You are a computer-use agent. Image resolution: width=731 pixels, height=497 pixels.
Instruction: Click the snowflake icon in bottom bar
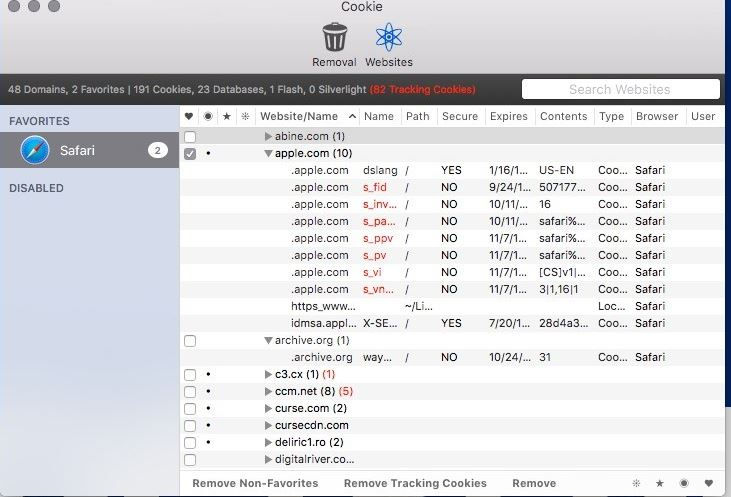(636, 483)
